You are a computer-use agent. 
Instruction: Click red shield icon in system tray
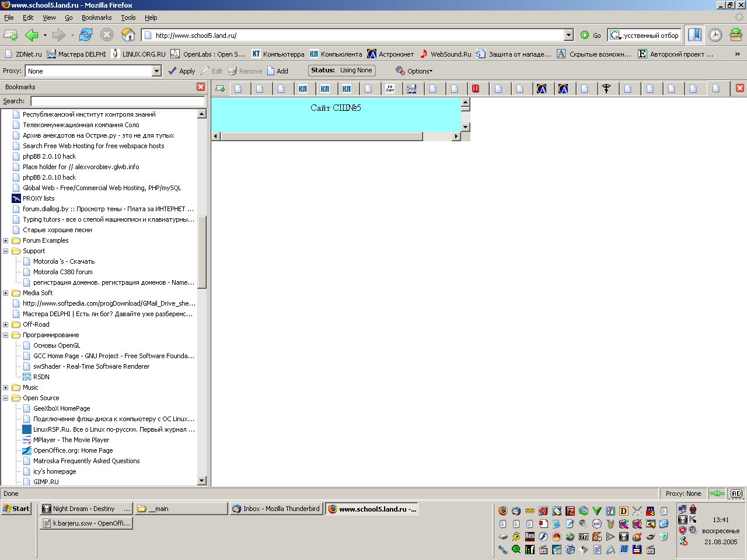tap(682, 530)
